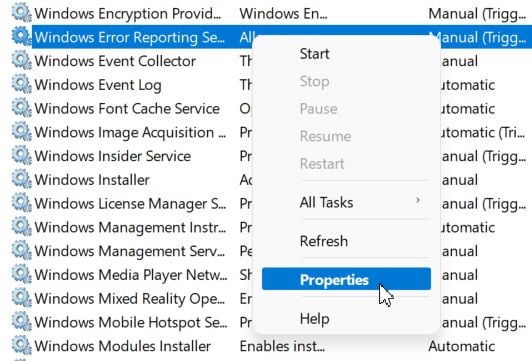Click gear icon for Windows Error Reporting Service
The height and width of the screenshot is (361, 532).
pyautogui.click(x=22, y=37)
